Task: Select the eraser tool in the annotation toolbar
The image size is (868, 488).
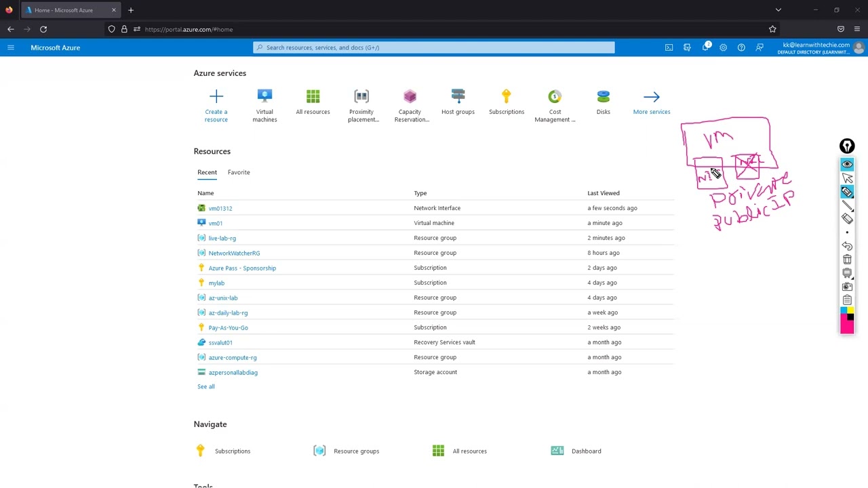Action: click(847, 219)
